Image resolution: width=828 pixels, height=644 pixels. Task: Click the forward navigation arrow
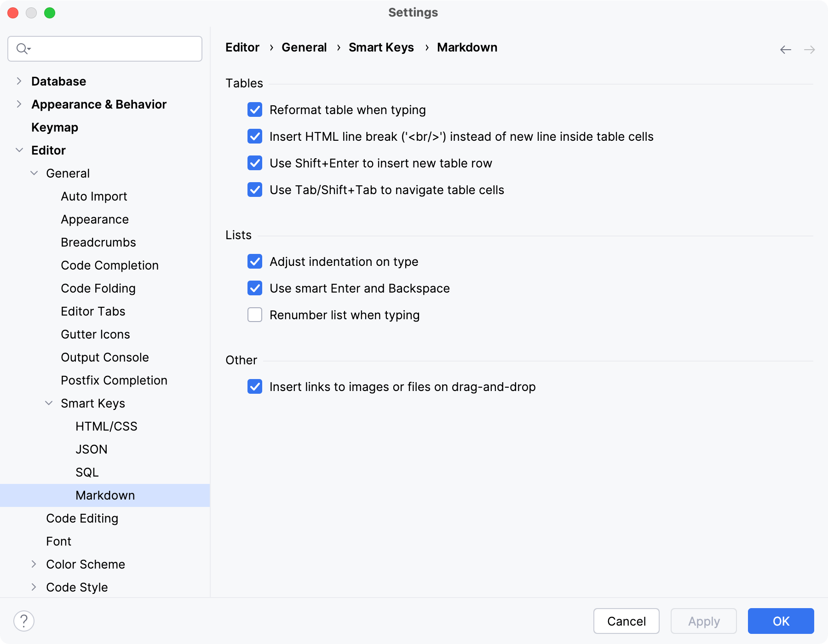coord(809,49)
